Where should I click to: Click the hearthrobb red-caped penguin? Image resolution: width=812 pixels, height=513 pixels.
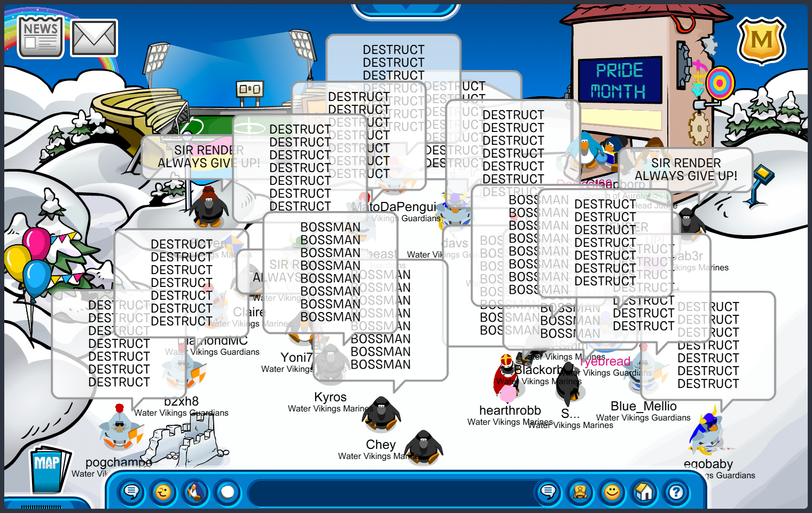(507, 378)
